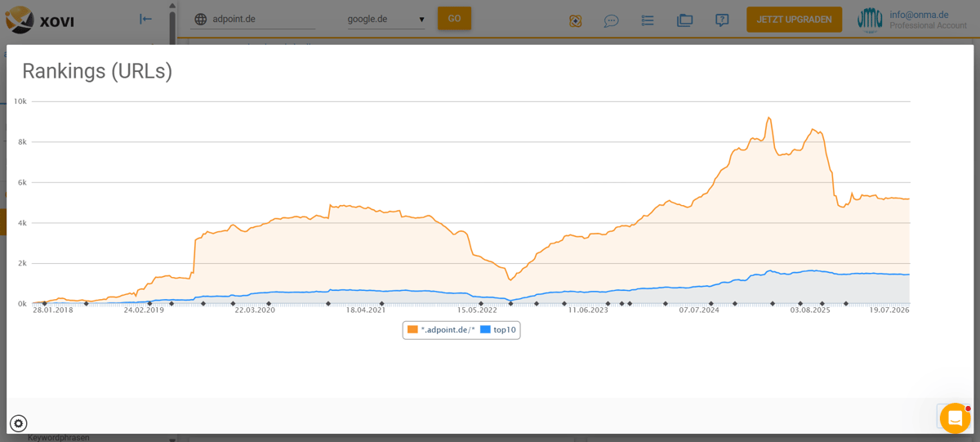Open the stacked windows projects icon

click(684, 20)
